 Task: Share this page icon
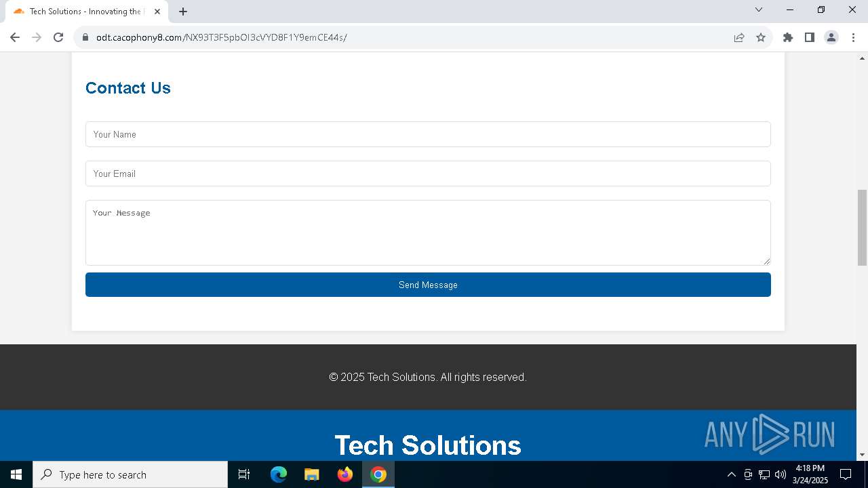click(739, 37)
